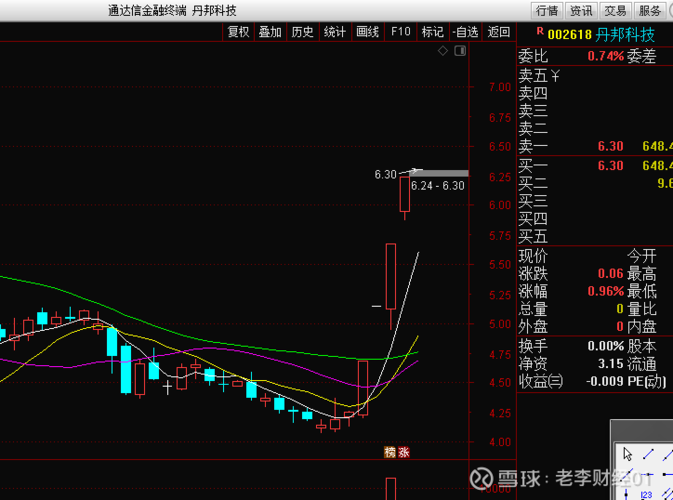
Task: Click the 净资 value 3.15
Action: pos(610,364)
